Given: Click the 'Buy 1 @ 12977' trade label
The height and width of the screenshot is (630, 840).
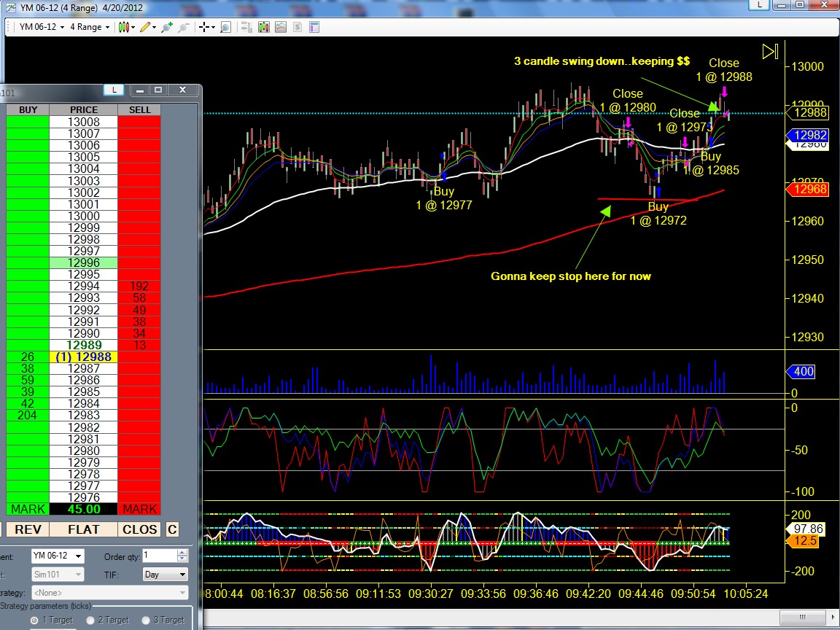Looking at the screenshot, I should [444, 198].
